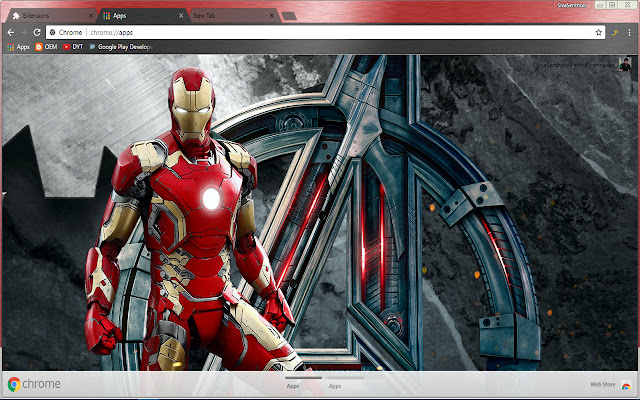Click the profile avatar picture

pyautogui.click(x=625, y=64)
